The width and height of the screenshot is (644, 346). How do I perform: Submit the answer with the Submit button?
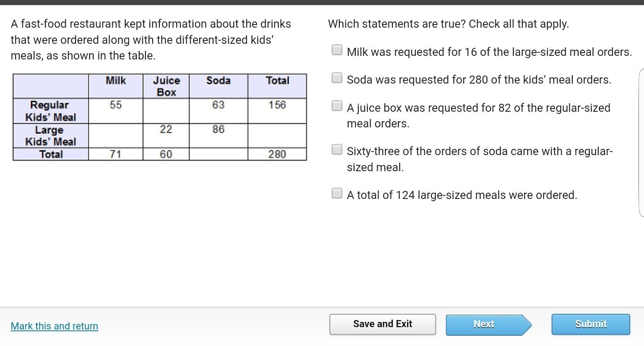point(590,324)
